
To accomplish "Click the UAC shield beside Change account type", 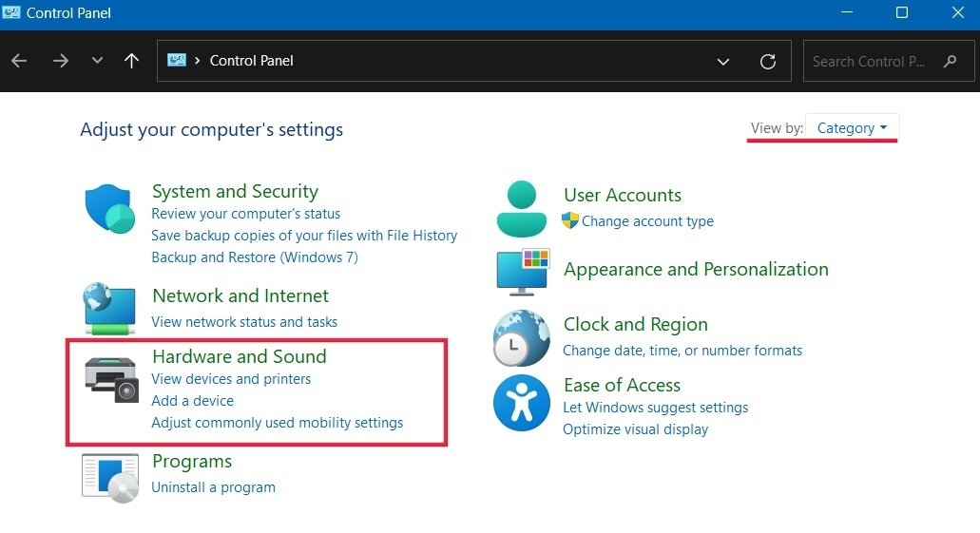I will click(570, 220).
